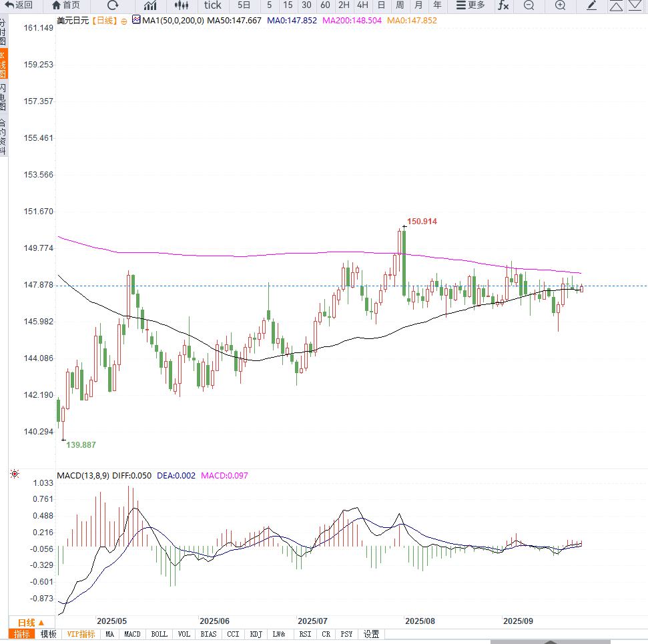Image resolution: width=648 pixels, height=644 pixels.
Task: Click the 返回 back arrow button
Action: click(x=19, y=5)
